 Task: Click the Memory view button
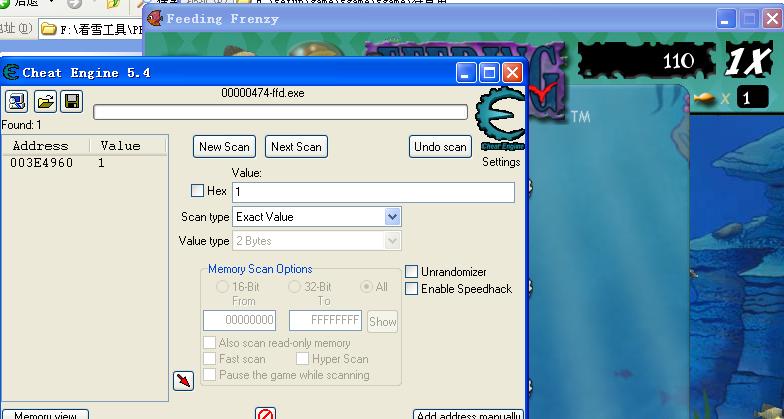click(45, 414)
